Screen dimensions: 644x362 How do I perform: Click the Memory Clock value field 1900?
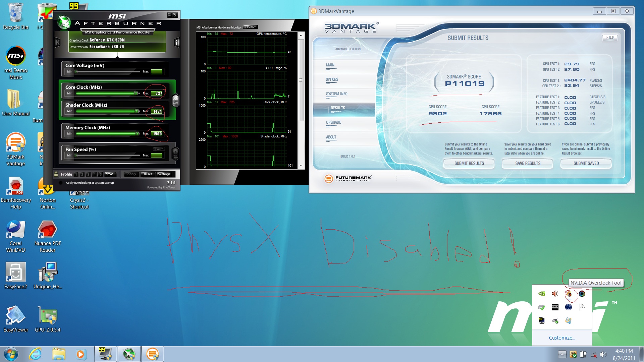point(157,134)
